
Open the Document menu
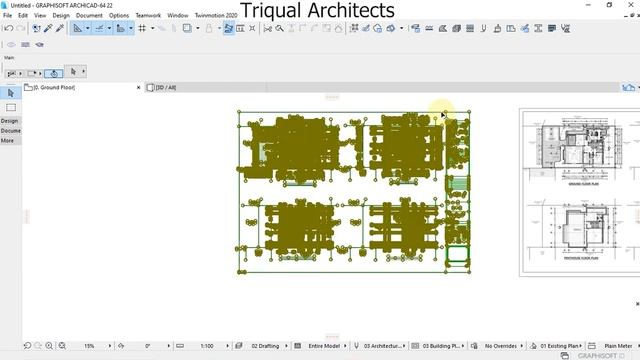click(x=89, y=15)
